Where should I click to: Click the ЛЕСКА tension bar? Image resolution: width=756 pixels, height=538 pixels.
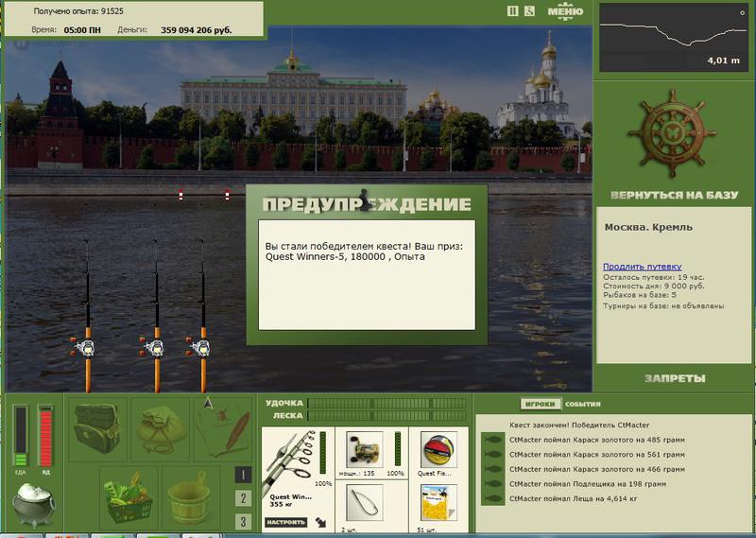coord(387,415)
